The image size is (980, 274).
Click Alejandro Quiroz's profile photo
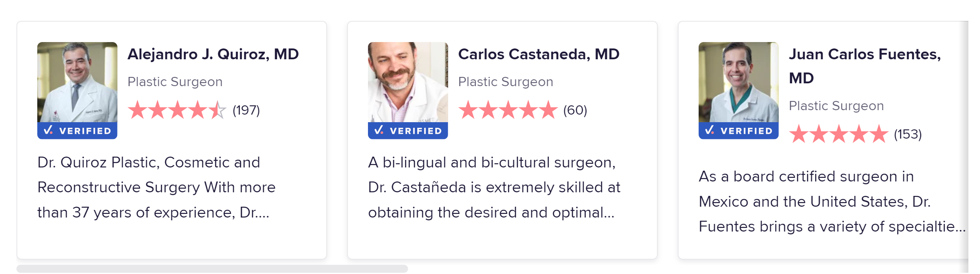click(x=77, y=82)
